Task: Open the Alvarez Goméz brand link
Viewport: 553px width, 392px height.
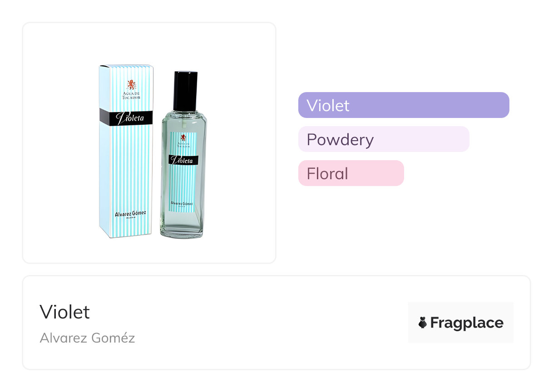Action: coord(87,338)
